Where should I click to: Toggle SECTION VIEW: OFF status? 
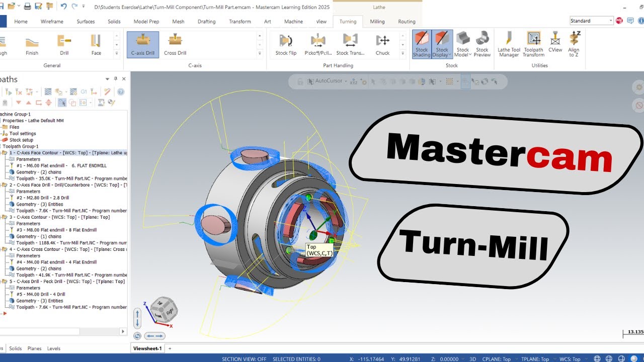pyautogui.click(x=244, y=359)
